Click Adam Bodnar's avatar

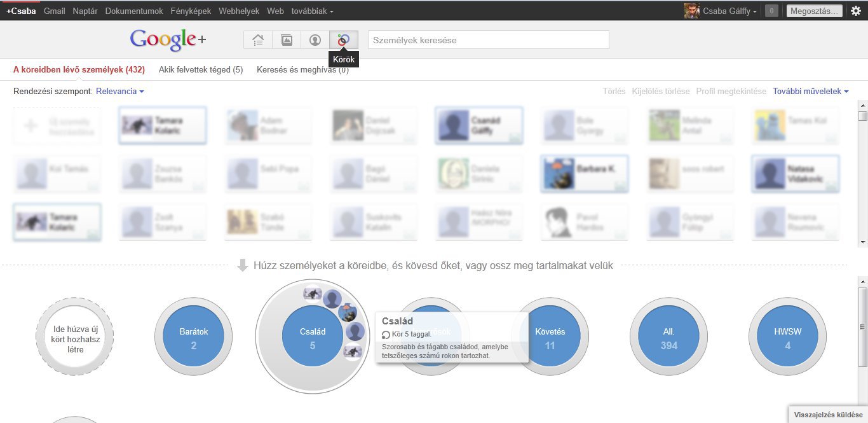click(x=242, y=125)
